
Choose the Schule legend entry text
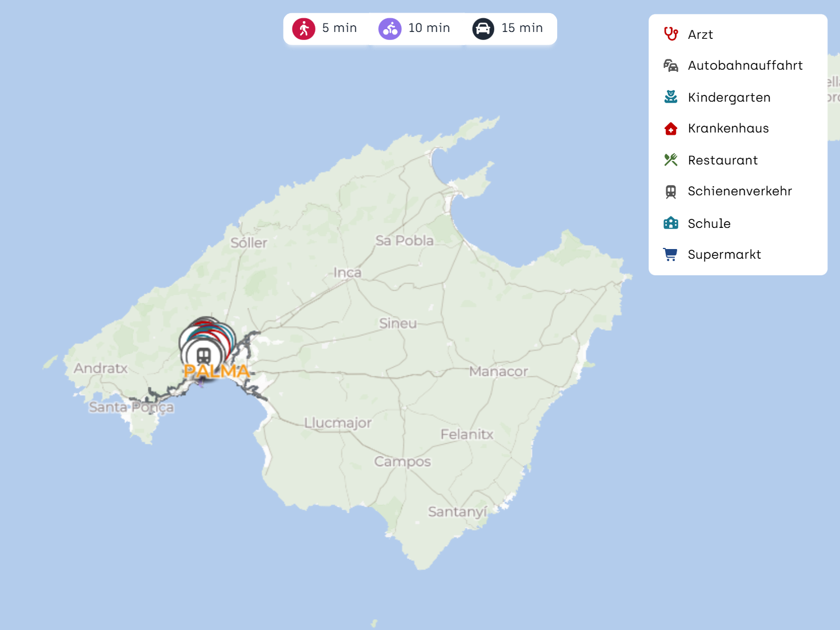coord(709,224)
